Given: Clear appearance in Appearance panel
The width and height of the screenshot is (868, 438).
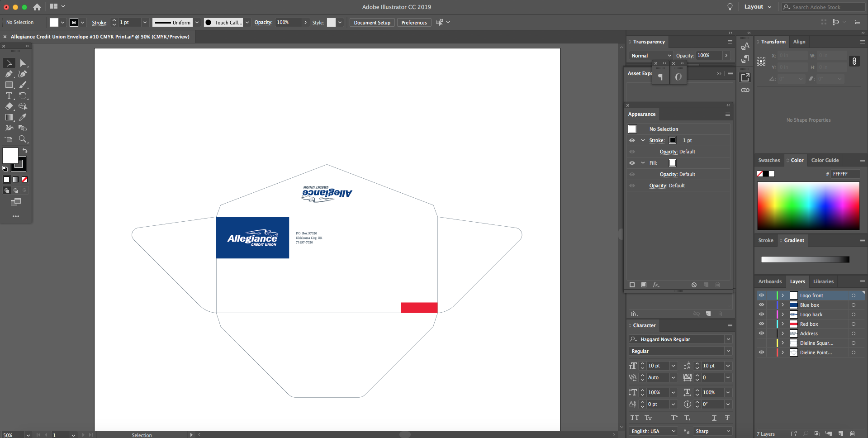Looking at the screenshot, I should (694, 285).
